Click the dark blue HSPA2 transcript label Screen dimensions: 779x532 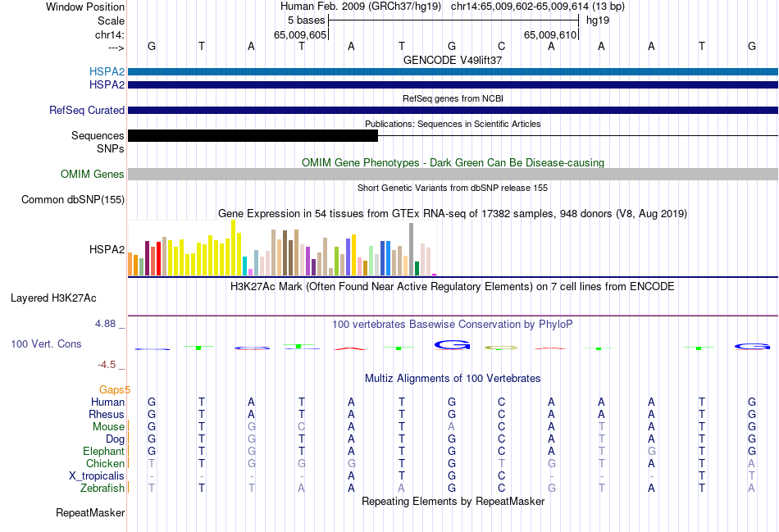tap(107, 85)
